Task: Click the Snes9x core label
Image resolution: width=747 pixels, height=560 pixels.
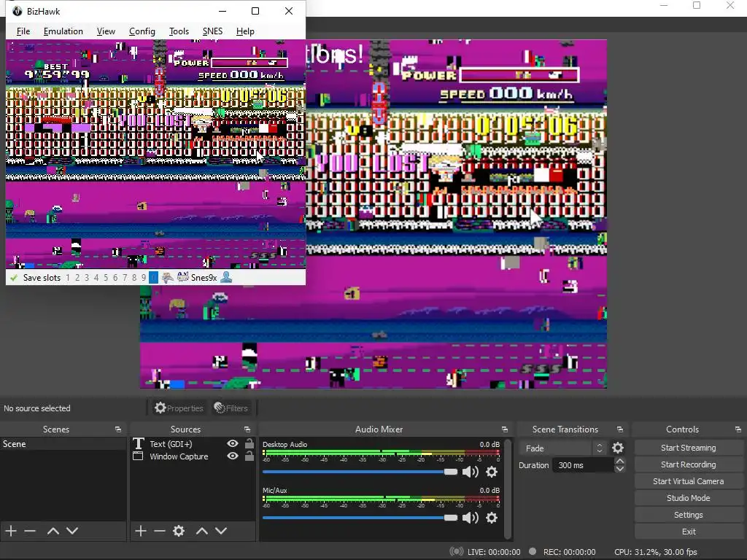Action: point(204,278)
